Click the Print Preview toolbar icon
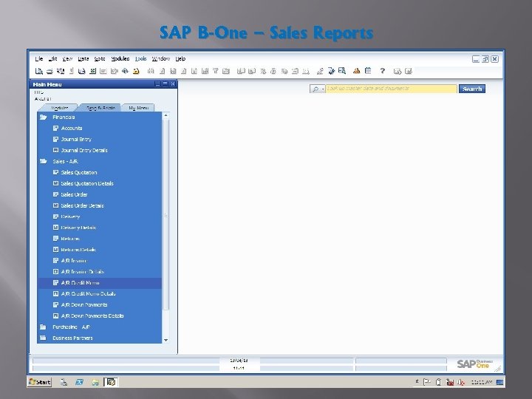 (x=38, y=71)
